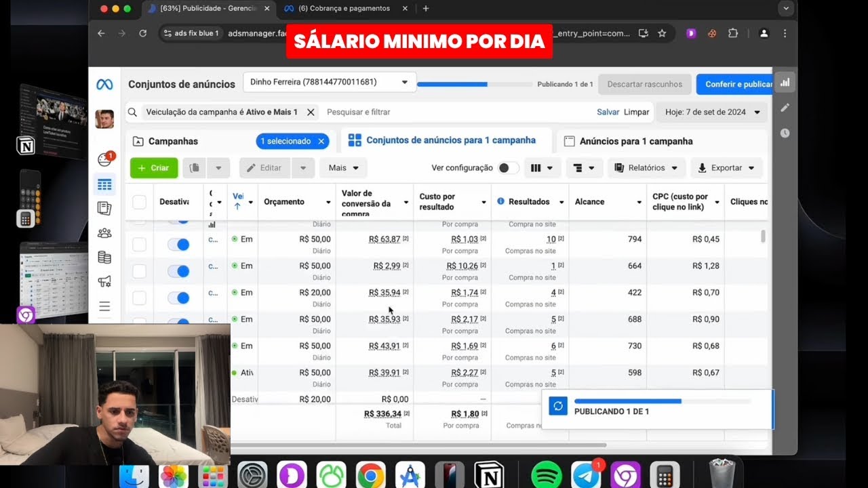Toggle ad set switch in R$ 2,99 row
Screen dimensions: 868x488
(178, 271)
